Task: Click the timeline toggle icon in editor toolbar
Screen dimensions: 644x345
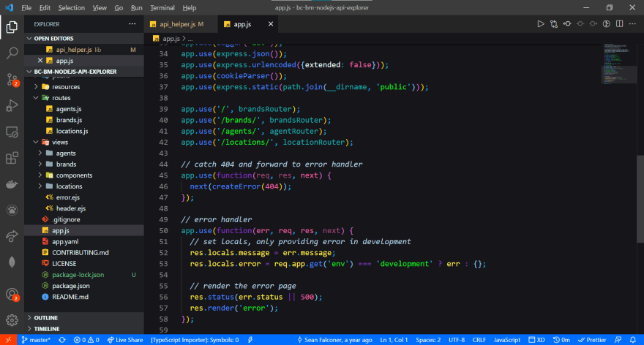Action: [607, 24]
